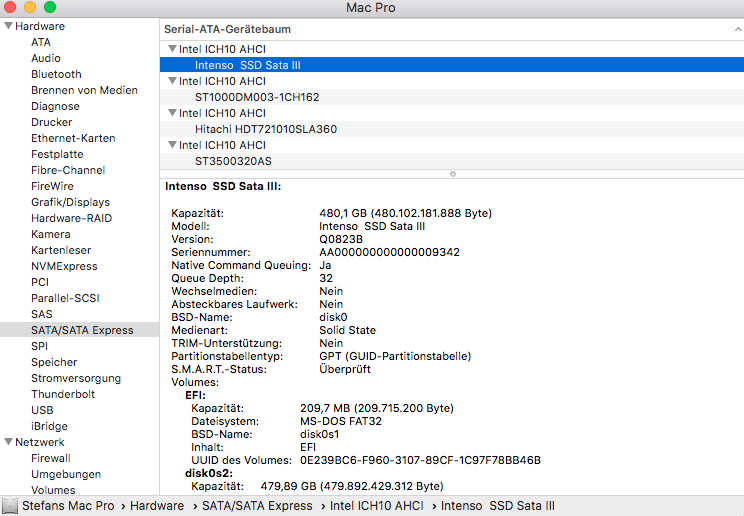744x516 pixels.
Task: Open SPI entry in sidebar
Action: click(x=39, y=346)
